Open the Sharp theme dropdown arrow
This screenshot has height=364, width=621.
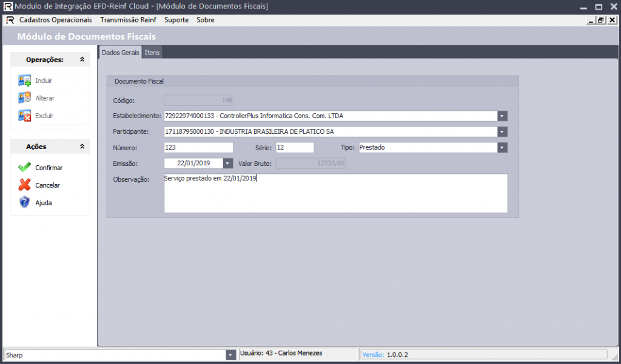[230, 355]
